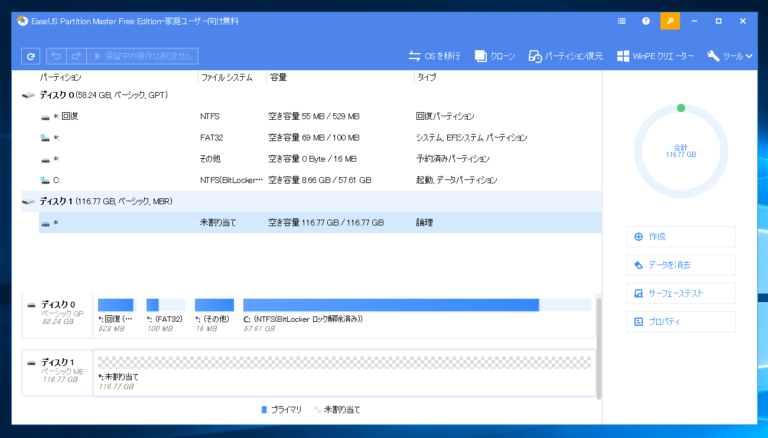Click the ファイルシステム column header
768x438 pixels.
(227, 77)
